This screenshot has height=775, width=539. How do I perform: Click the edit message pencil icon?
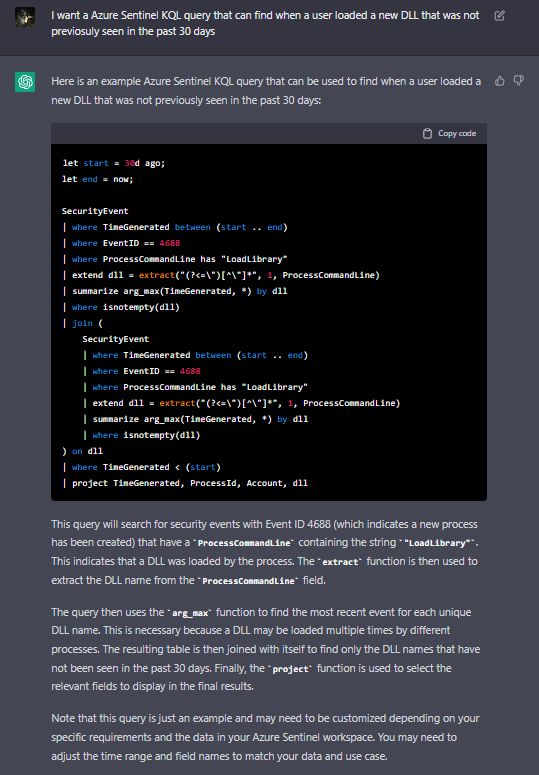click(499, 16)
